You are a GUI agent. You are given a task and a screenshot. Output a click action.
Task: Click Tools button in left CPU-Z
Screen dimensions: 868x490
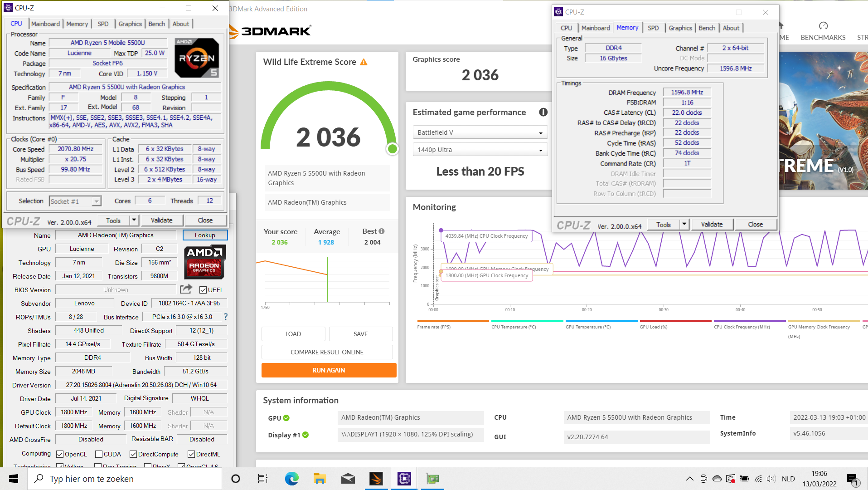[113, 220]
